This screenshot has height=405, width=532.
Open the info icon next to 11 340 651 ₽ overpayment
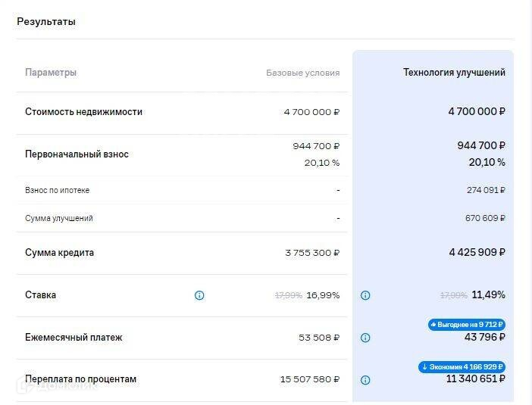pos(365,380)
